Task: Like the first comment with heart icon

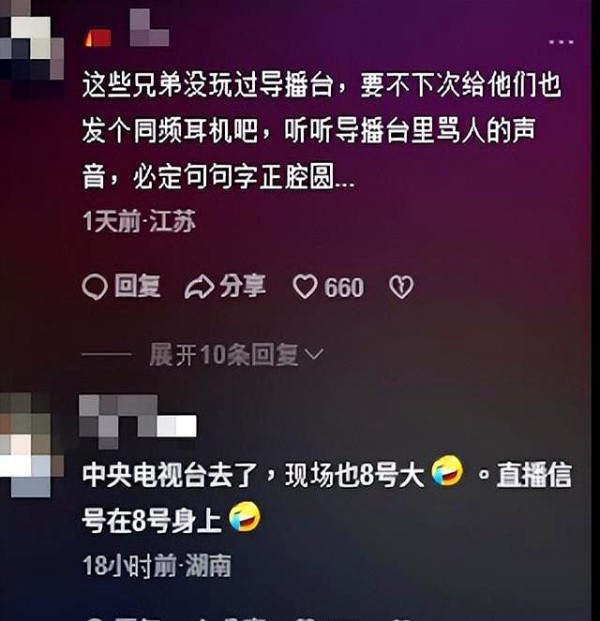Action: [x=305, y=287]
